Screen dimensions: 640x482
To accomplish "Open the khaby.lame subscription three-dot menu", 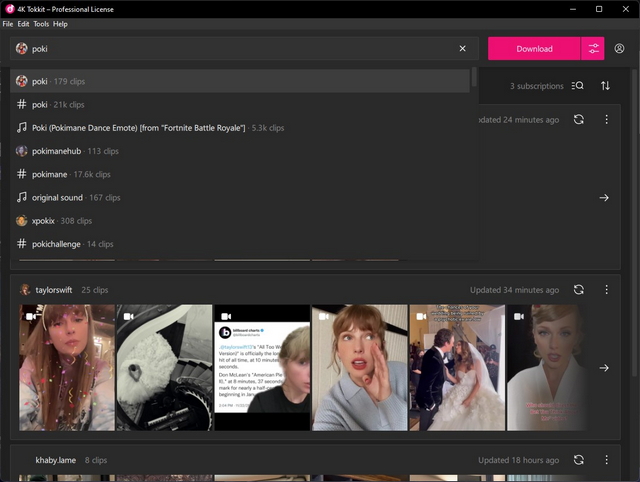I will (x=607, y=460).
